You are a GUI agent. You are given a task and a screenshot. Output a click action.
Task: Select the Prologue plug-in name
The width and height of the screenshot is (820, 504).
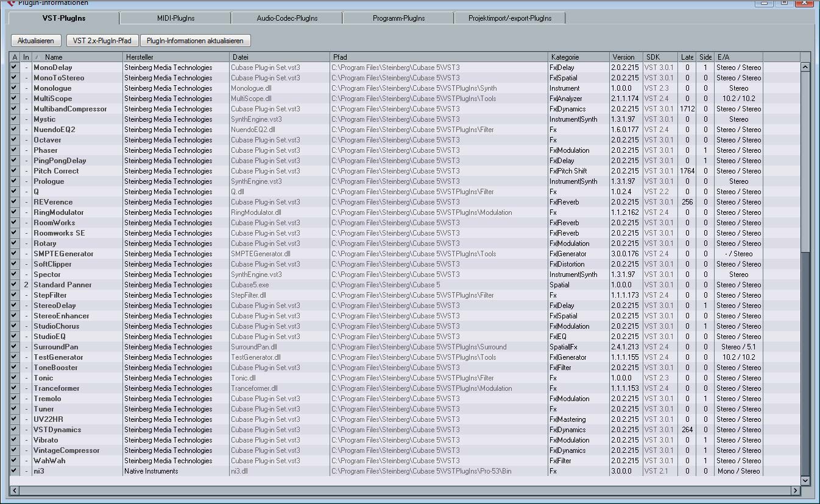(49, 181)
